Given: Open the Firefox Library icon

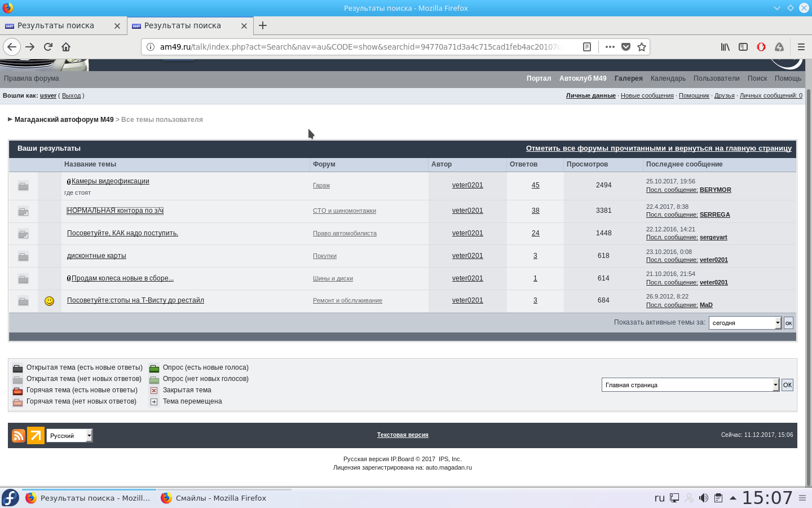Looking at the screenshot, I should (725, 47).
